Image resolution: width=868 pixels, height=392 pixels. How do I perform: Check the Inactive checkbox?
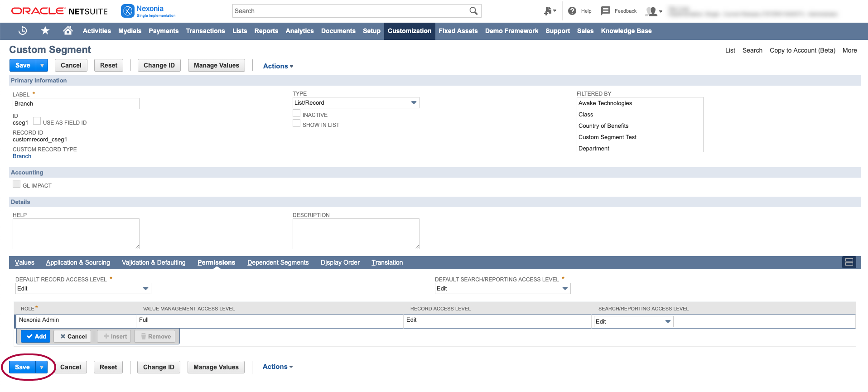pyautogui.click(x=297, y=113)
